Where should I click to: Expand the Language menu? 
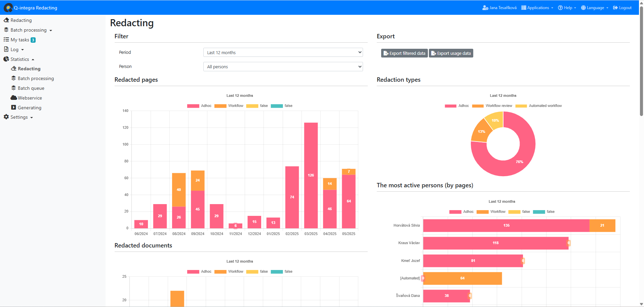click(595, 8)
